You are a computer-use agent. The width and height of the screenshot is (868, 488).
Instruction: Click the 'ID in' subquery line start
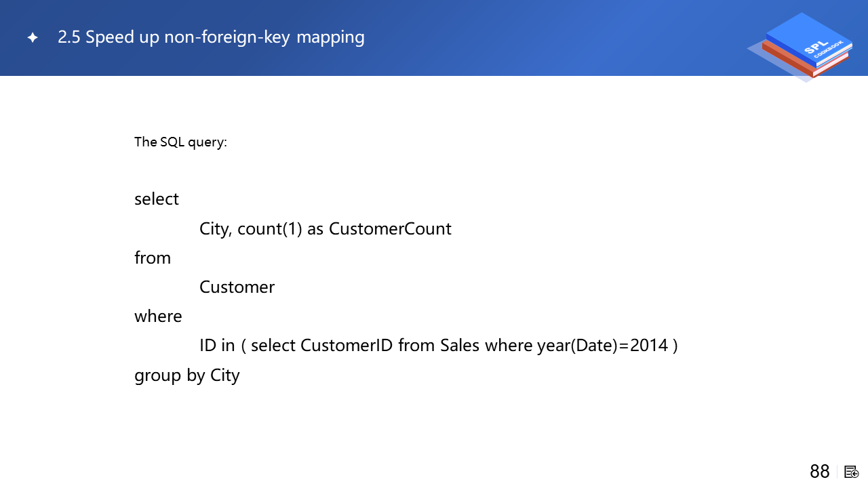click(x=217, y=346)
